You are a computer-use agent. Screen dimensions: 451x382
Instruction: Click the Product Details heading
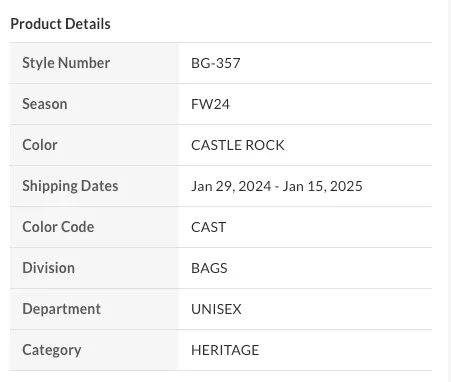[60, 24]
